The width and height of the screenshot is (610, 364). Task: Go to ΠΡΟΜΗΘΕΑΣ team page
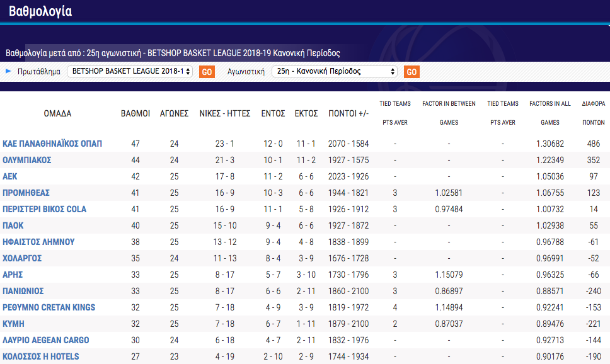point(26,193)
